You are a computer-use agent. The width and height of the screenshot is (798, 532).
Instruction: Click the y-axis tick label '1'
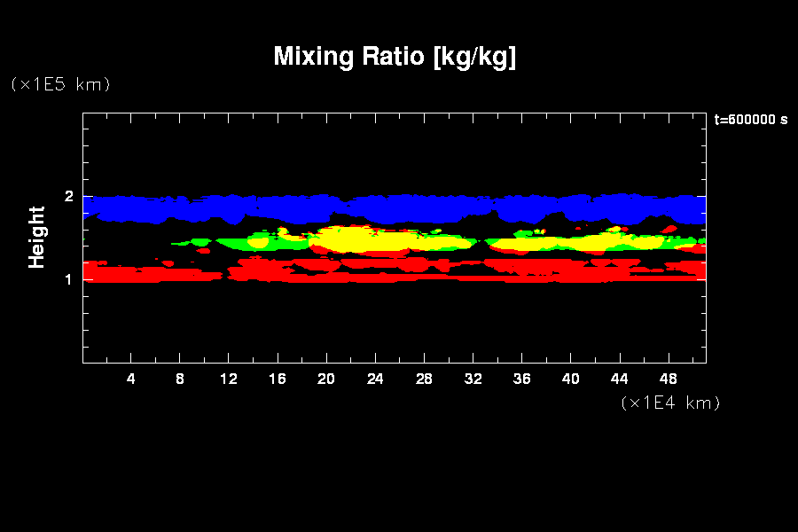pos(68,279)
